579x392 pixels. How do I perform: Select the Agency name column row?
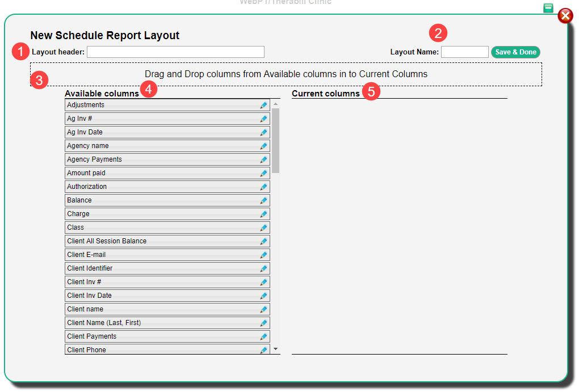click(167, 146)
